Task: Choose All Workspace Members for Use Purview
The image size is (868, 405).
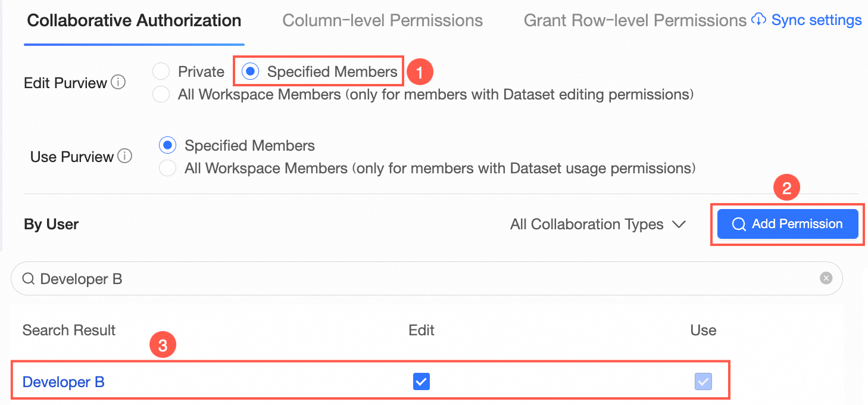Action: point(168,169)
